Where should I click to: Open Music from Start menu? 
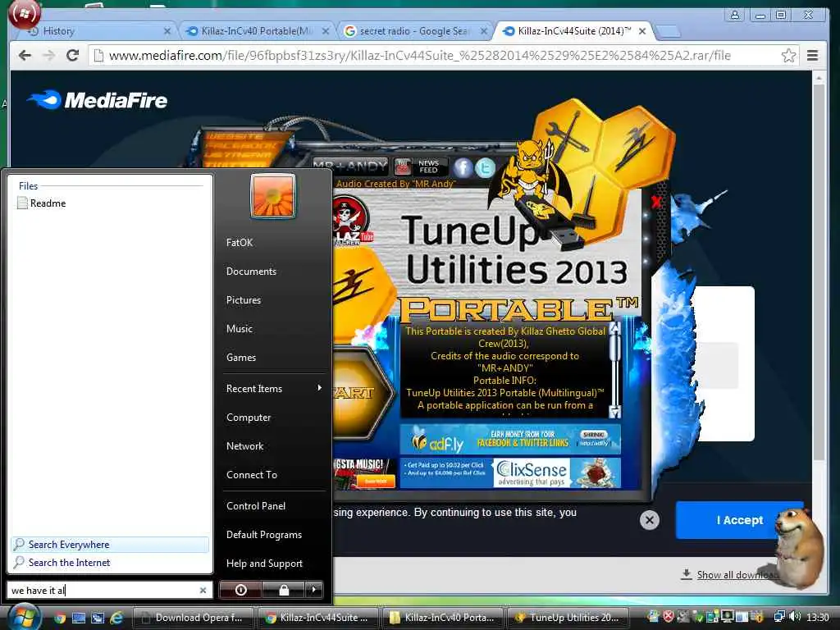[239, 328]
